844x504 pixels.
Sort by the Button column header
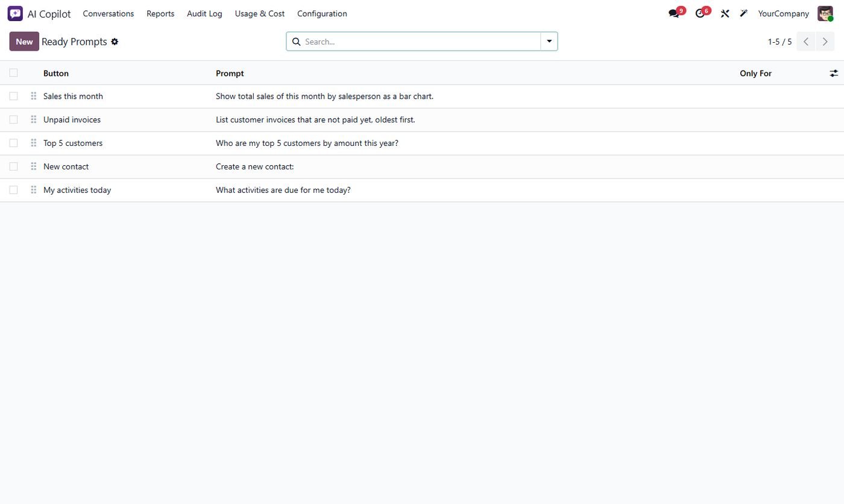[56, 73]
